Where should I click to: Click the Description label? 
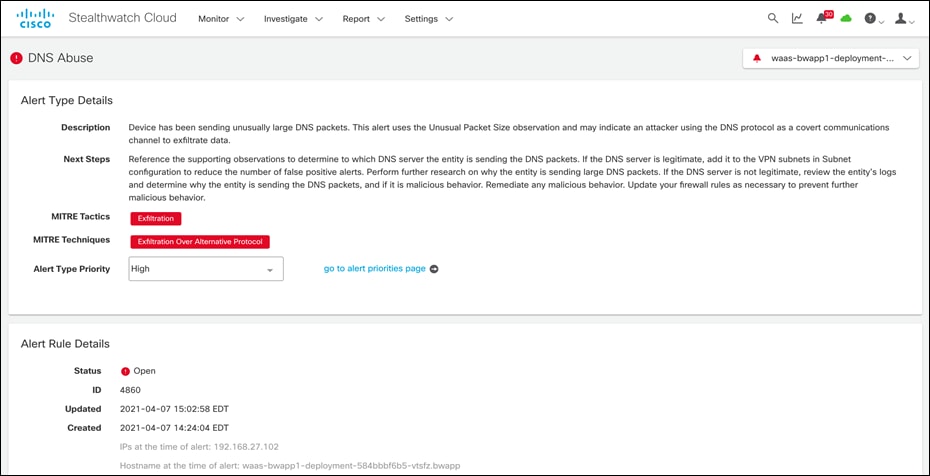point(85,127)
